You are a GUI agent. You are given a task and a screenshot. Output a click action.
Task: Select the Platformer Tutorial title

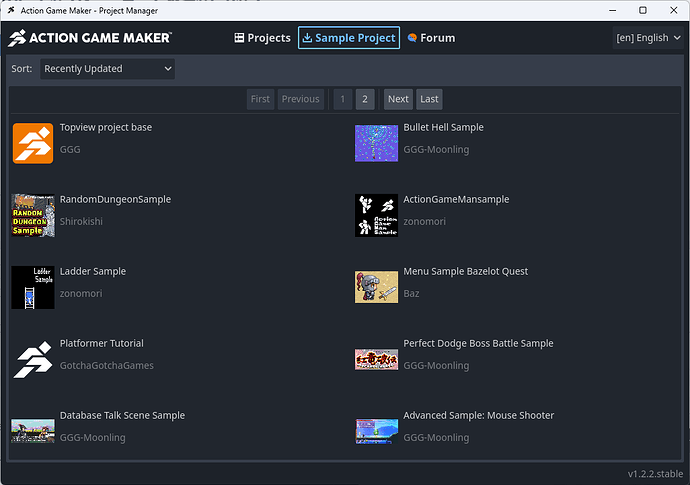pos(102,343)
